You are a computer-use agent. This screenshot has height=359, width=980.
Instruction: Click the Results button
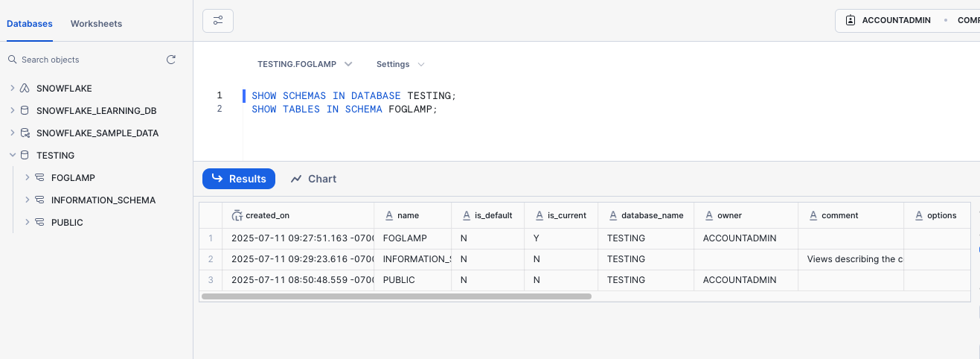point(239,179)
